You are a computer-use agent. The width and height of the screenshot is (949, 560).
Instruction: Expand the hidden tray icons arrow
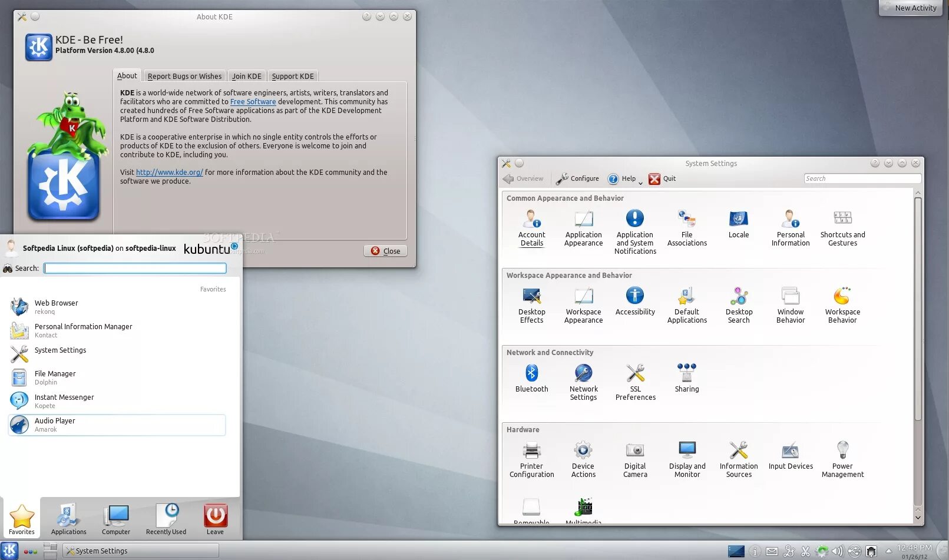(x=888, y=551)
